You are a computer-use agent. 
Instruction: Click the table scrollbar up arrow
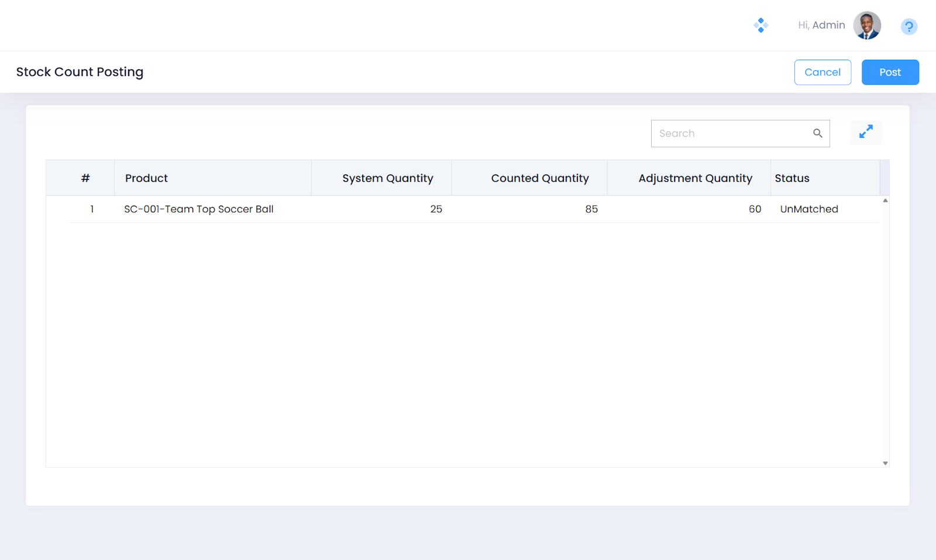885,201
